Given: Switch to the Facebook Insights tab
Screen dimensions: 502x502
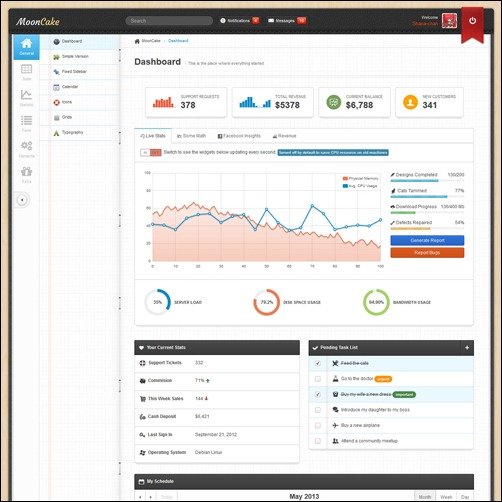Looking at the screenshot, I should [239, 136].
